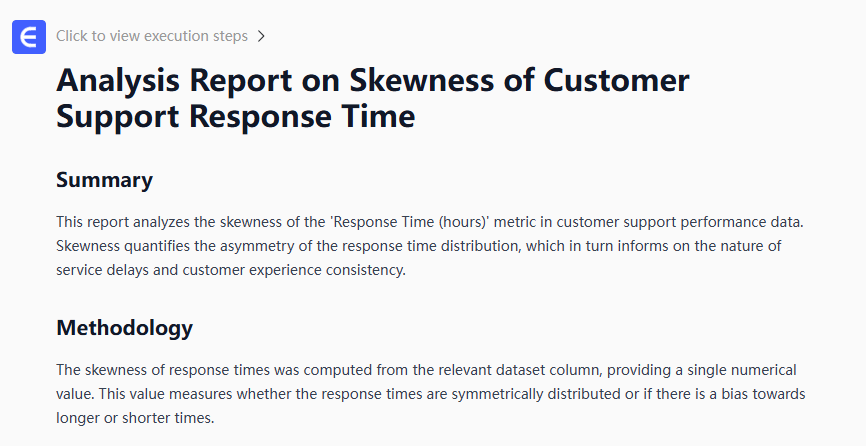The width and height of the screenshot is (866, 446).
Task: Click the Methodology section's paragraph text
Action: click(x=430, y=394)
